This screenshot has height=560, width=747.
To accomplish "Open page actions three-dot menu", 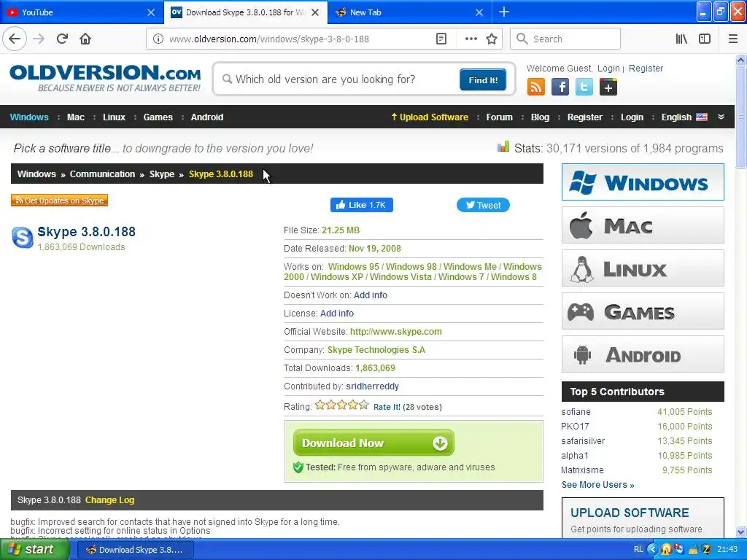I will point(471,39).
